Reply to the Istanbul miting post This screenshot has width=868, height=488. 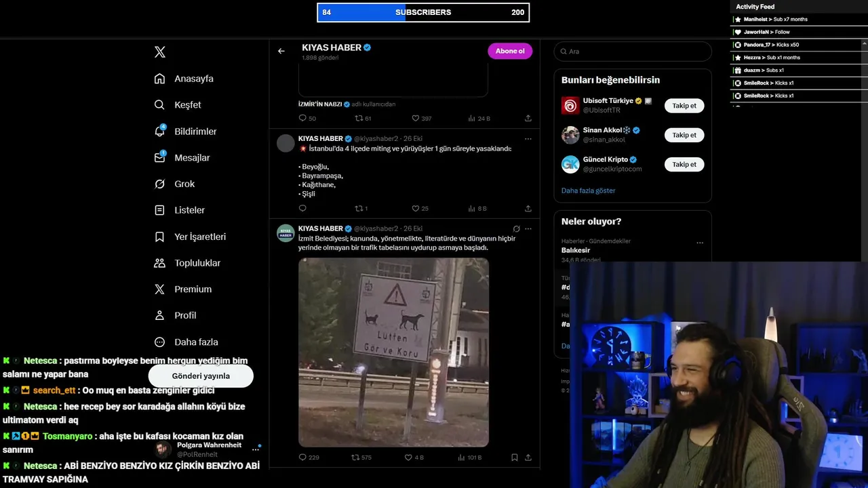tap(302, 208)
